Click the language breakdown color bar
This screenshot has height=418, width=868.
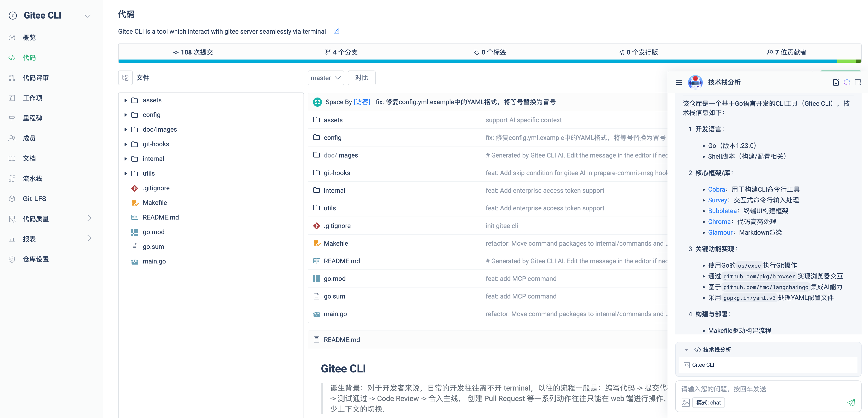[490, 61]
